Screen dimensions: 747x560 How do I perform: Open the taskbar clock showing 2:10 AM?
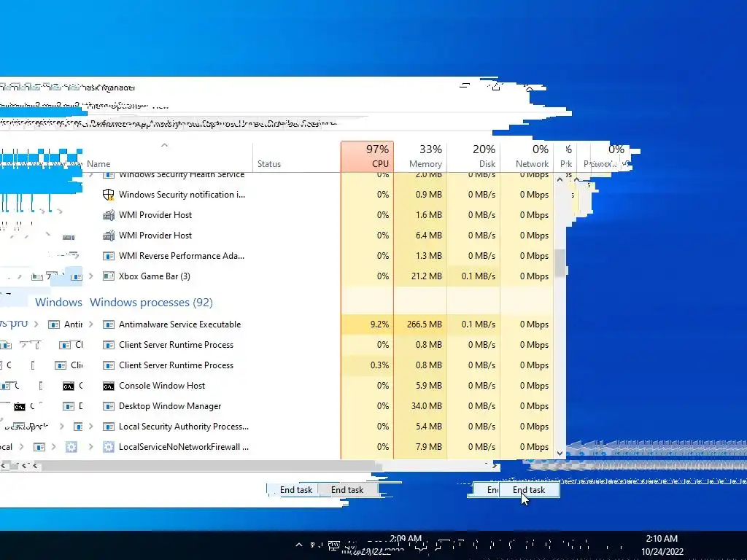pyautogui.click(x=662, y=545)
